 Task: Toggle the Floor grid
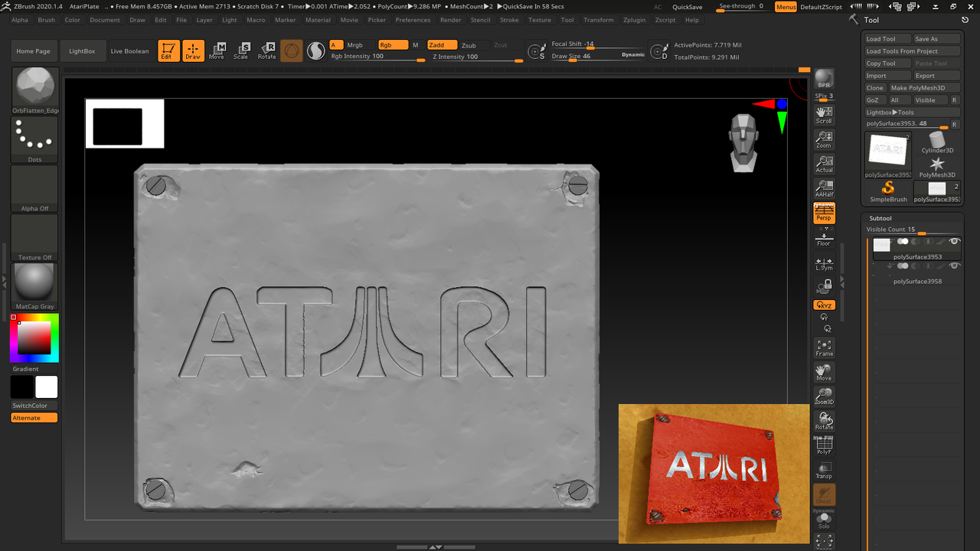pos(824,238)
